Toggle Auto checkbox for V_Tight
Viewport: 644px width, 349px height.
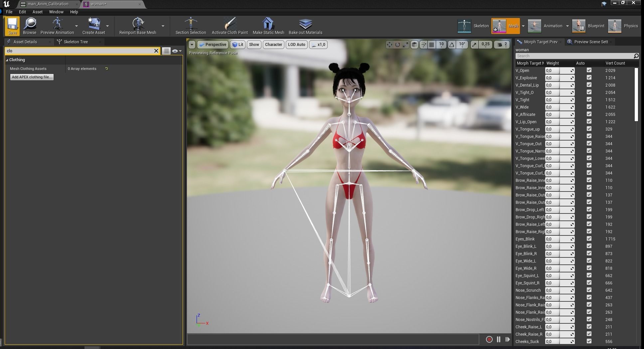(589, 100)
